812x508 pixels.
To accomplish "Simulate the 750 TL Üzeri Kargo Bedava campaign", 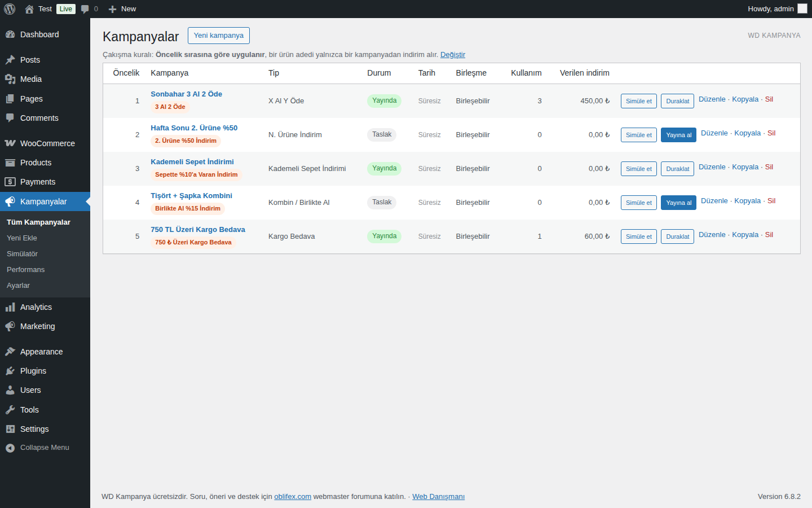I will click(639, 237).
